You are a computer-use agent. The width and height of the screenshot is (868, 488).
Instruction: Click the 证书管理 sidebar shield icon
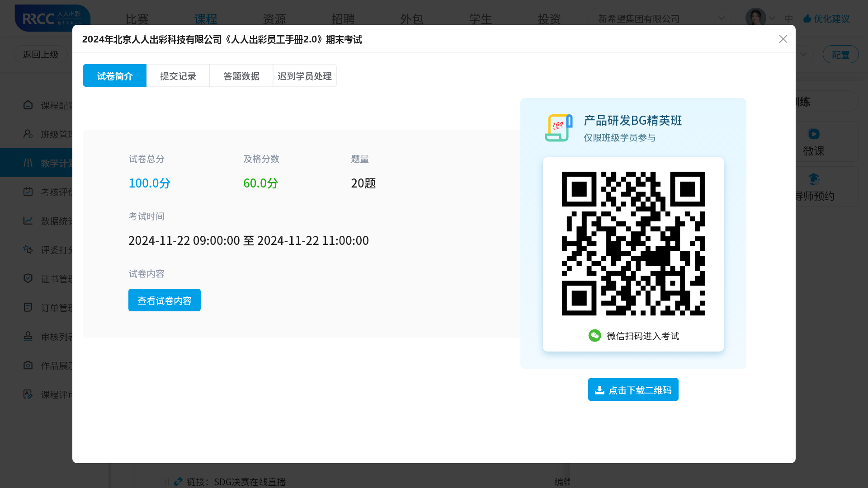28,278
